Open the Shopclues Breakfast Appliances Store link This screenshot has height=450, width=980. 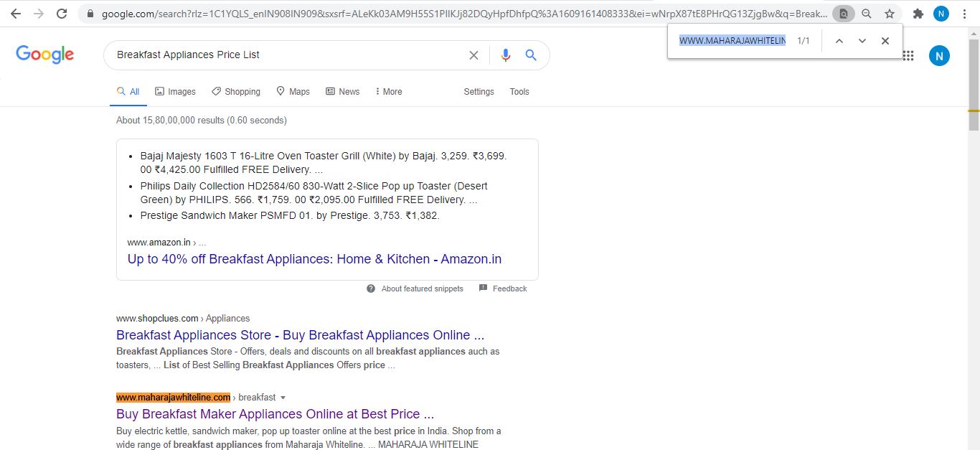(300, 335)
